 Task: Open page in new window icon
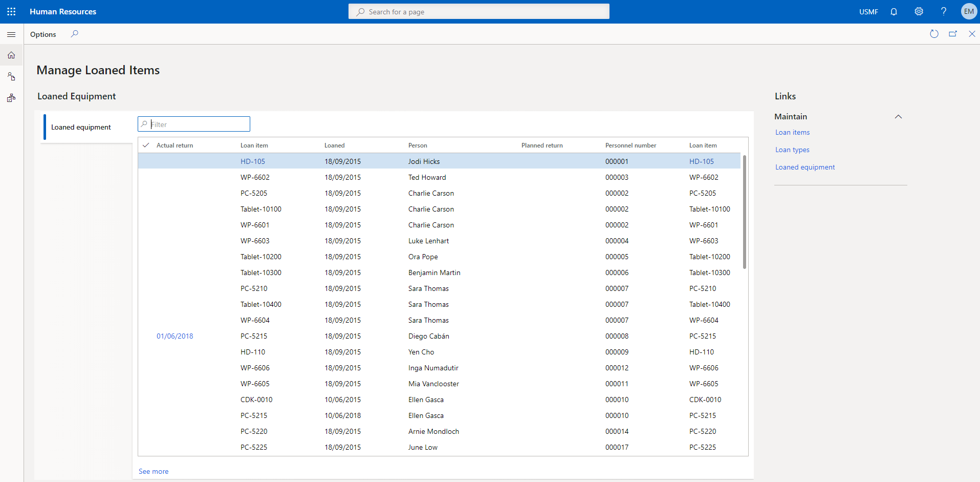click(x=953, y=34)
